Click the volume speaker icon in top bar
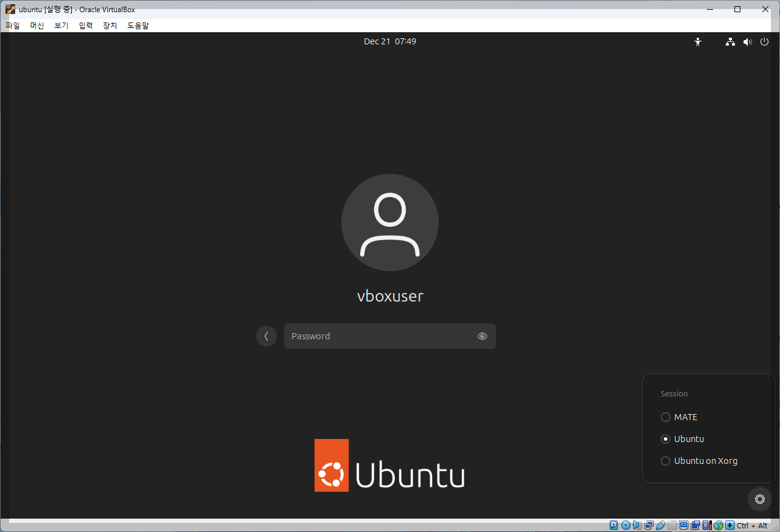This screenshot has width=780, height=532. point(748,42)
